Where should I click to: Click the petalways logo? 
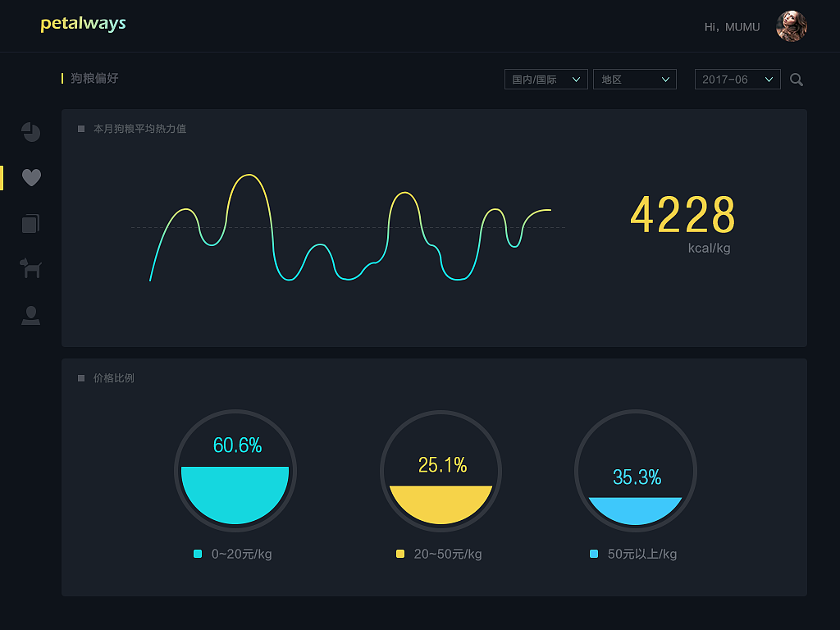(83, 24)
